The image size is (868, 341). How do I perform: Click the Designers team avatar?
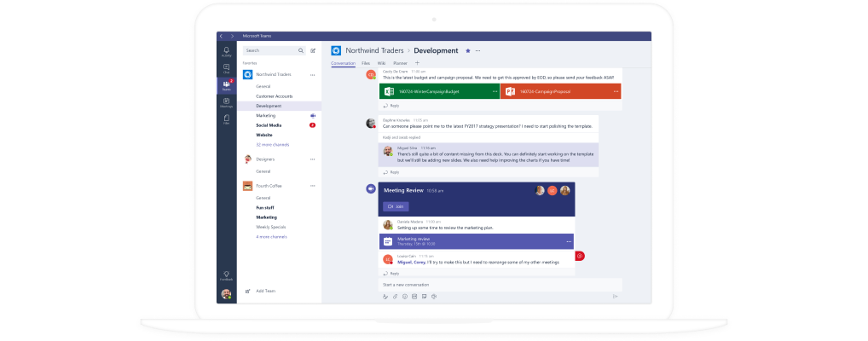(x=247, y=159)
